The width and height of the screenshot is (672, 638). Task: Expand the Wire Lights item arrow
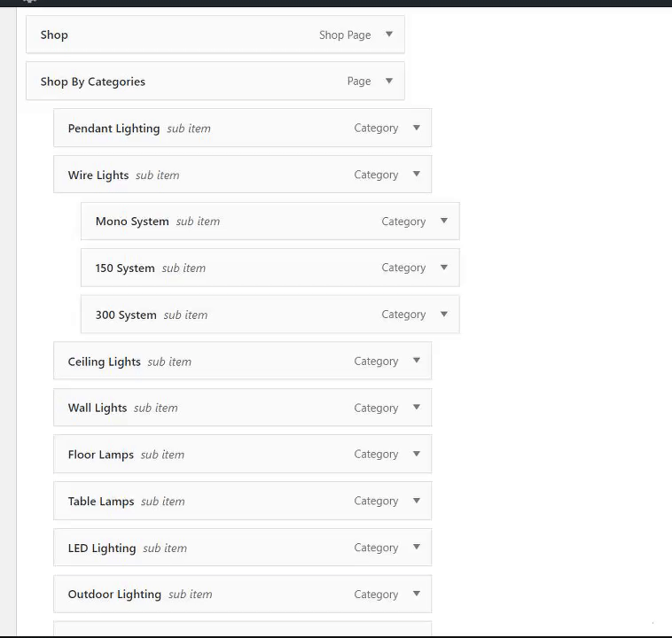(x=416, y=175)
